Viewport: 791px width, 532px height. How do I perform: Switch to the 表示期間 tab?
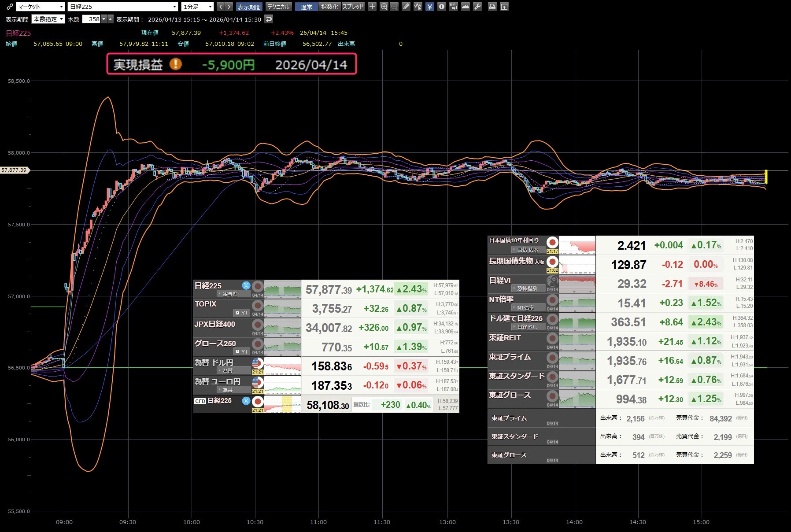[249, 7]
